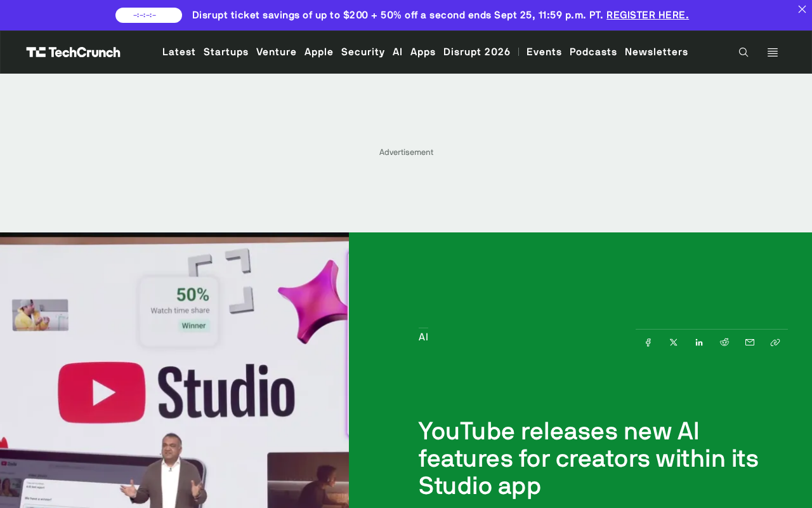
Task: Open the search magnifier icon
Action: coord(743,52)
